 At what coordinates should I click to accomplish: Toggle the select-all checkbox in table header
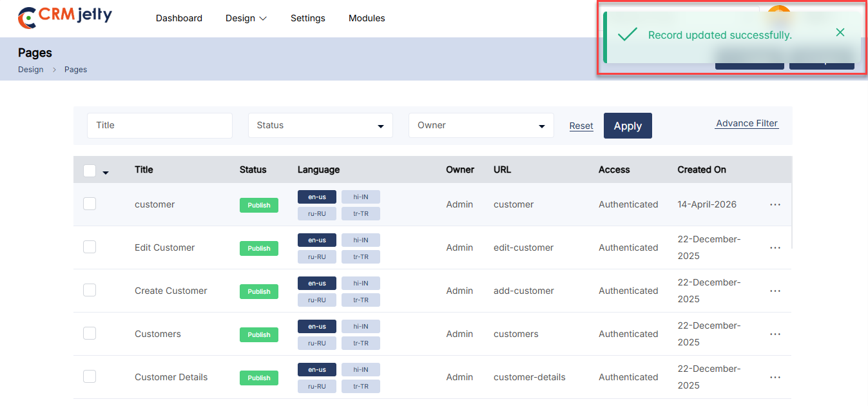(90, 170)
